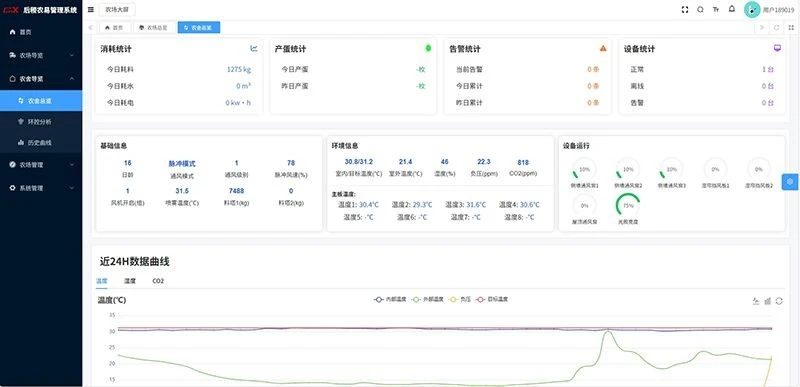Open notifications bell icon
Image resolution: width=800 pixels, height=387 pixels.
point(732,9)
